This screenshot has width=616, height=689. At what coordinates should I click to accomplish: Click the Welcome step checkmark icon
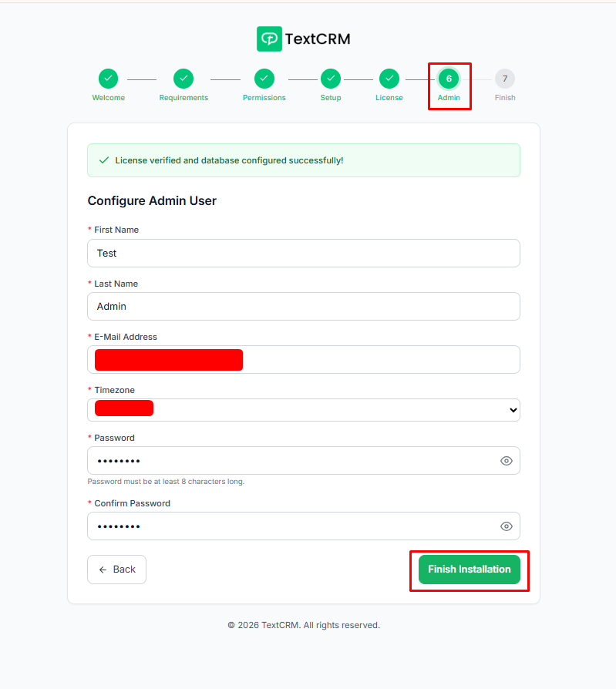[x=108, y=79]
